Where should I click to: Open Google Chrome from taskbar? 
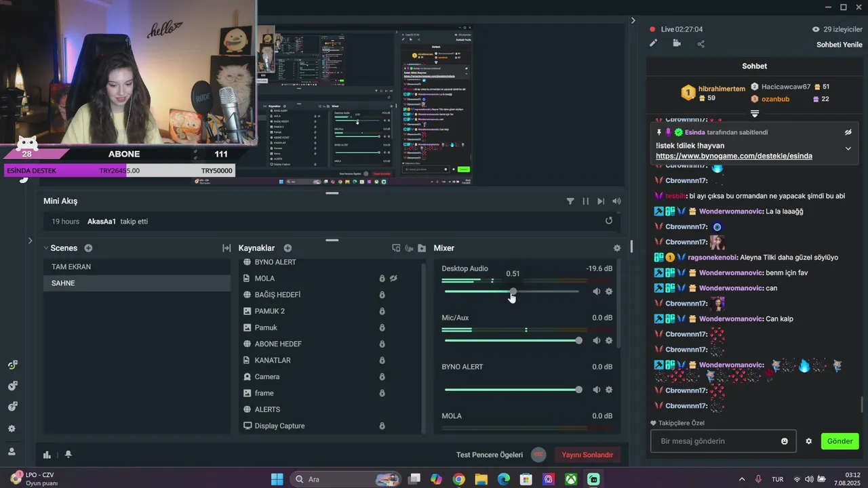pos(458,479)
